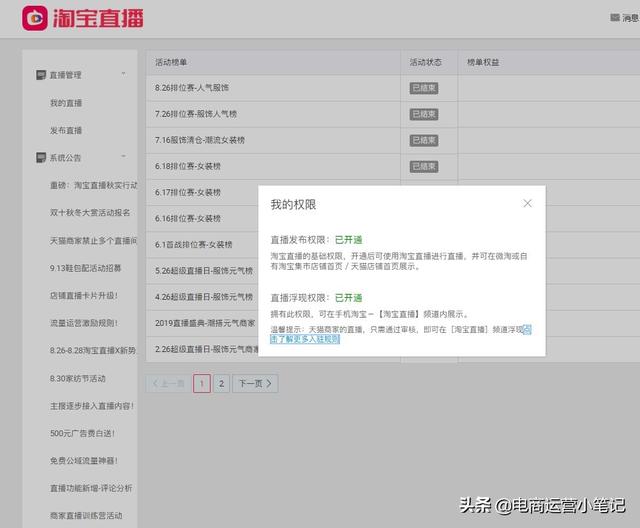Screen dimensions: 640x528
Task: Go to page 2 of list
Action: click(222, 383)
